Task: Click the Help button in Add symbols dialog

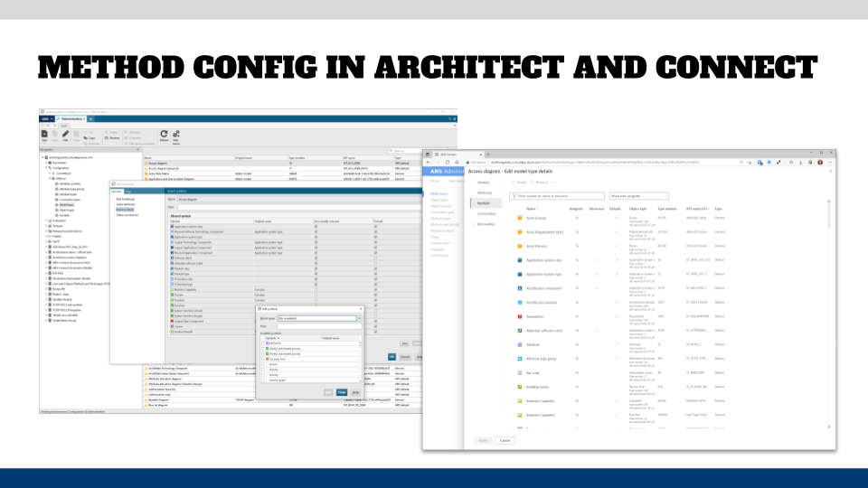Action: click(355, 392)
